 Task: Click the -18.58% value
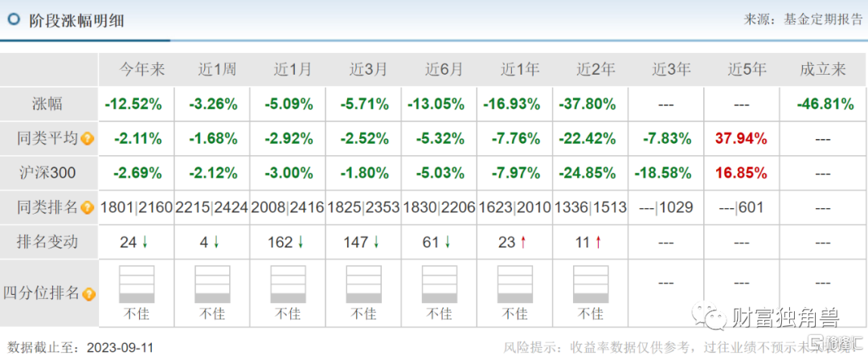(662, 174)
